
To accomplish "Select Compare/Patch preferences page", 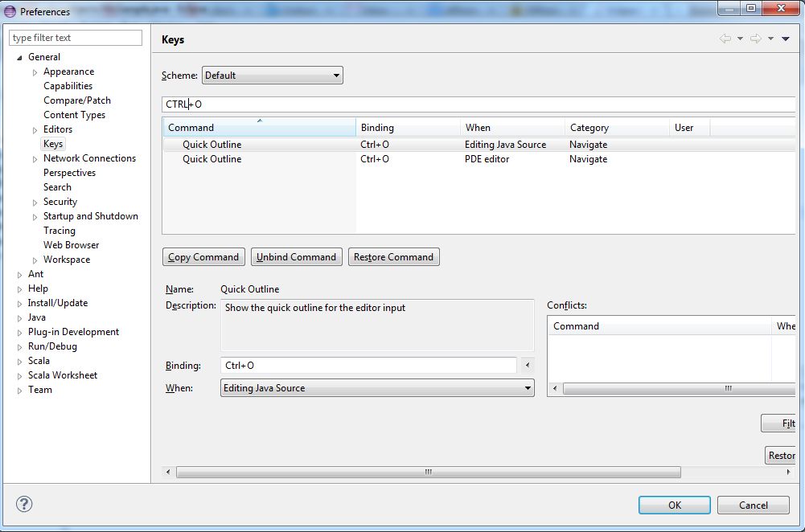I will click(x=77, y=100).
